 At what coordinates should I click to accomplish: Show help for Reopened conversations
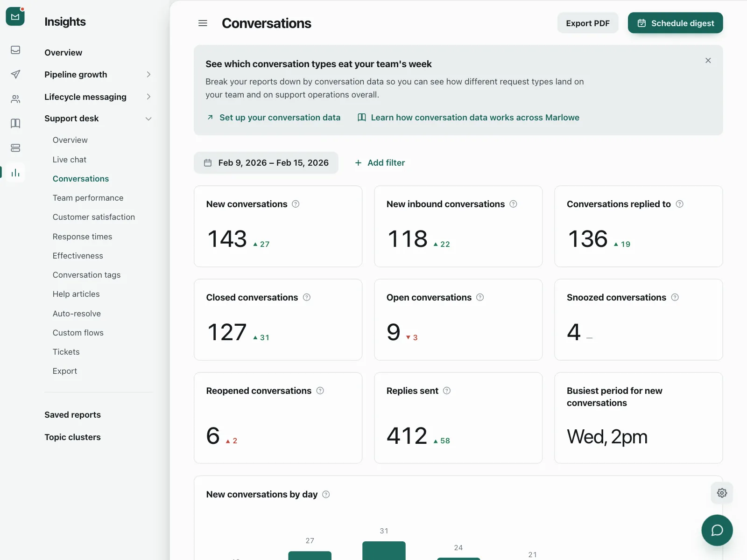320,391
